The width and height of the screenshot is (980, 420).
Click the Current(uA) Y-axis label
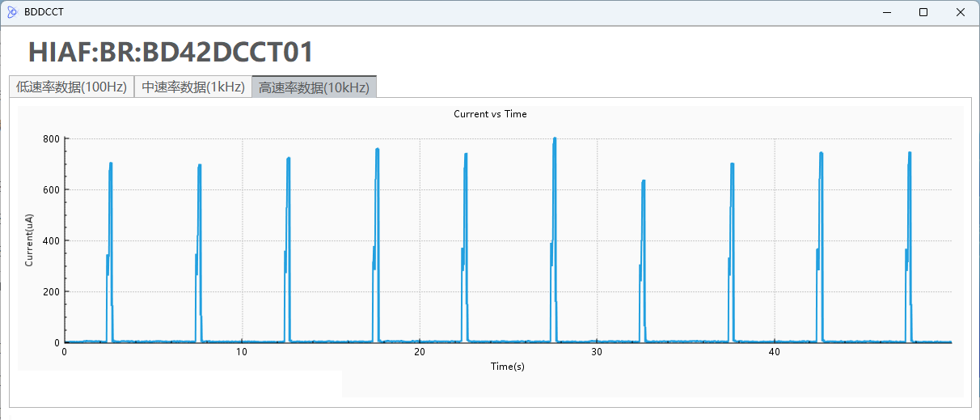tap(29, 240)
